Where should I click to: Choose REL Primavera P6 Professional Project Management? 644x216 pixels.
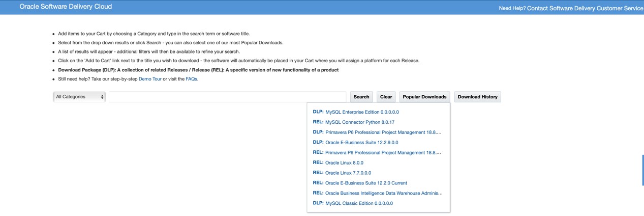click(383, 153)
